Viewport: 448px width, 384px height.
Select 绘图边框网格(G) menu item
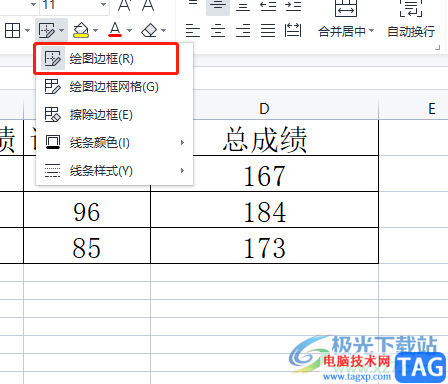pos(114,87)
